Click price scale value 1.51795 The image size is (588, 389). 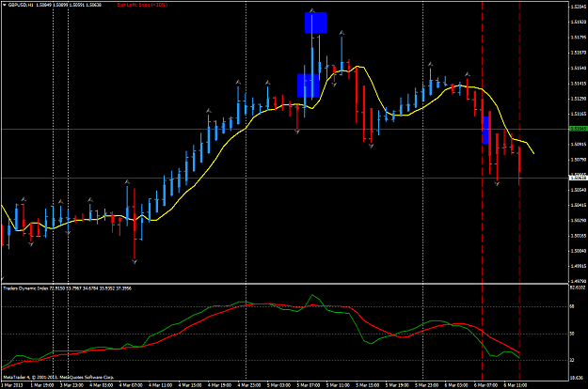click(579, 37)
